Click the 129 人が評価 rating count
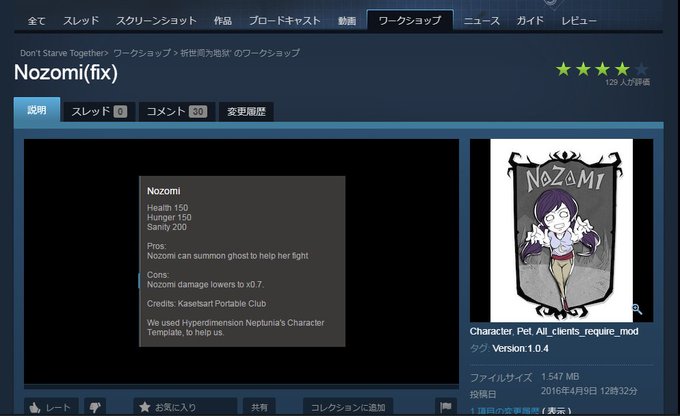 click(627, 82)
